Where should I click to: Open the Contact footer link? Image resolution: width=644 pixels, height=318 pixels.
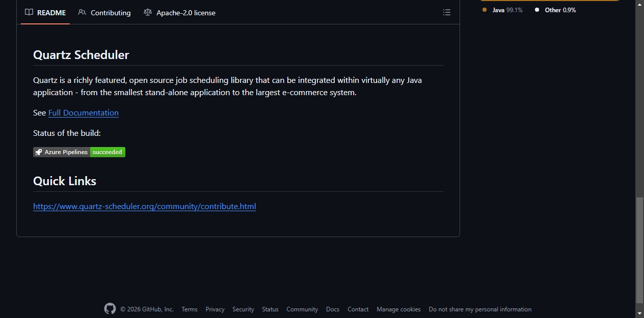click(358, 309)
